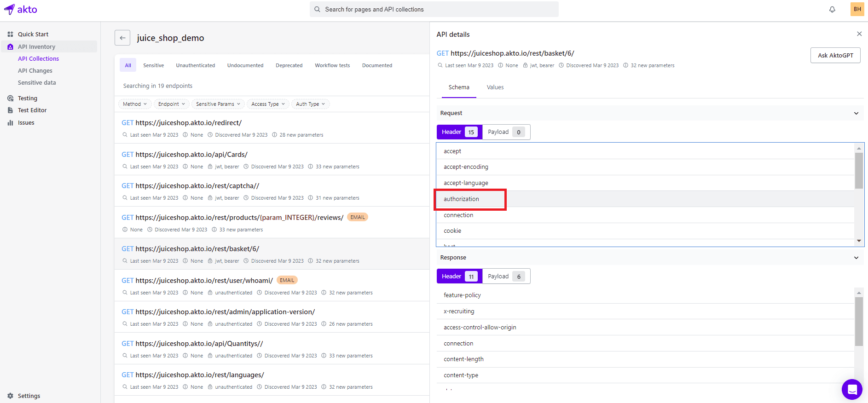Go back using the arrow button
The width and height of the screenshot is (868, 403).
122,38
